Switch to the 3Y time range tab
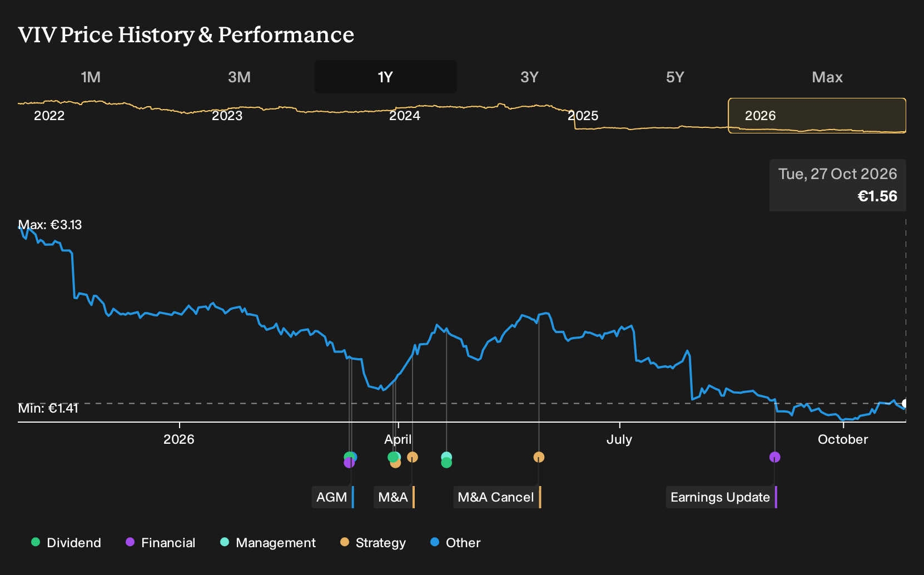Viewport: 924px width, 575px height. 529,77
